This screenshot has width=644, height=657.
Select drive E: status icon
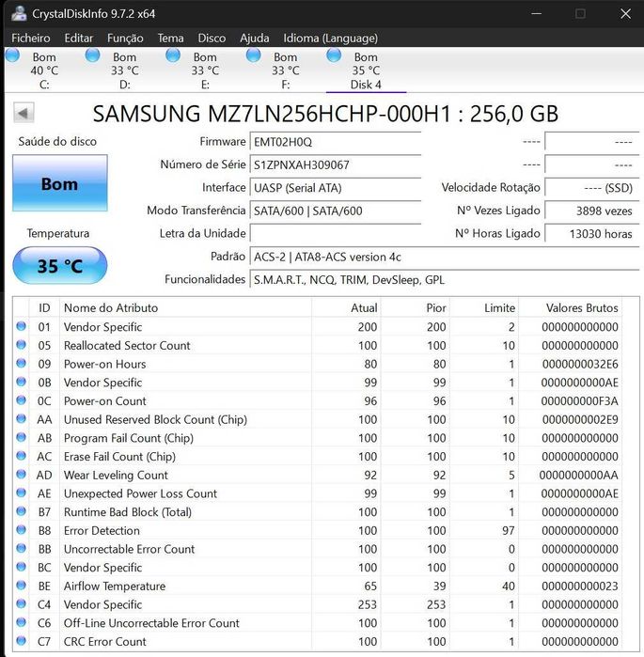tap(173, 55)
